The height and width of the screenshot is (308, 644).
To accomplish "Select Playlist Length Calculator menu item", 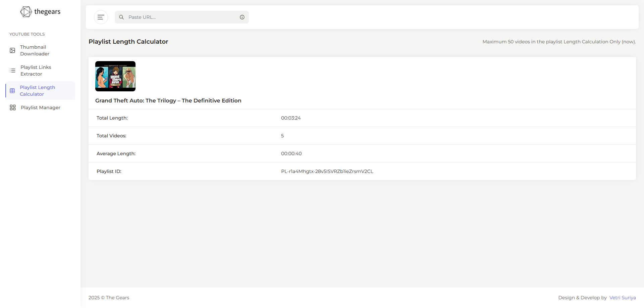I will point(37,91).
